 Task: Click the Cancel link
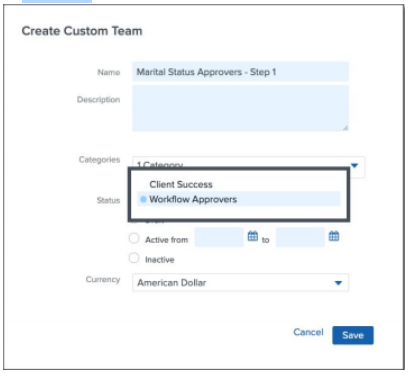(308, 332)
